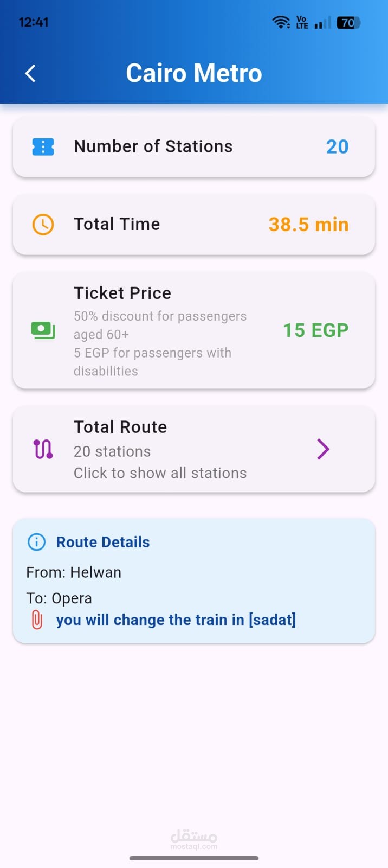Tap the Ticket Price heading
Viewport: 388px width, 868px height.
coord(122,293)
